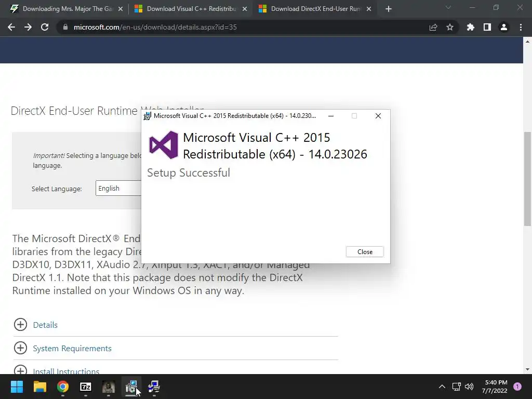Open notification center badge

pyautogui.click(x=517, y=387)
